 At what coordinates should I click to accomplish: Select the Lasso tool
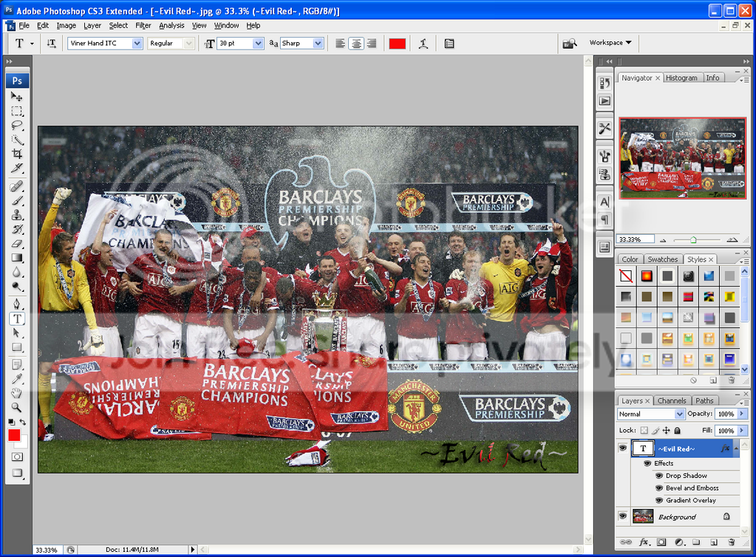pos(17,126)
